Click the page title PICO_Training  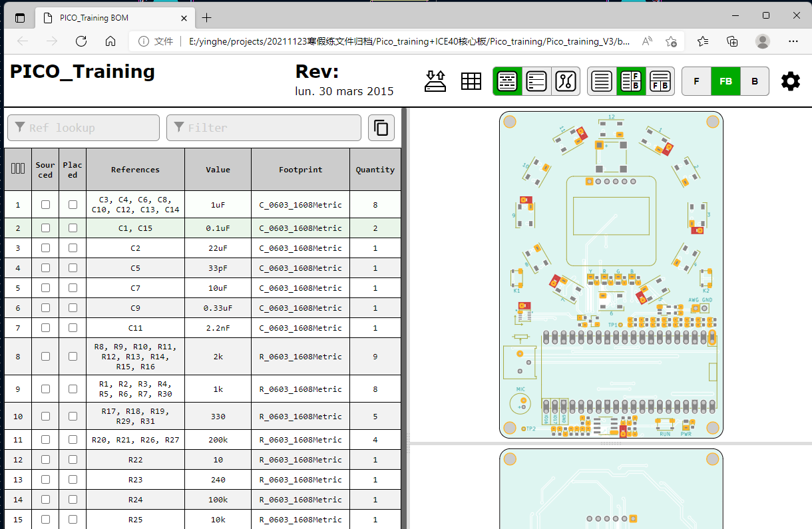[x=83, y=72]
